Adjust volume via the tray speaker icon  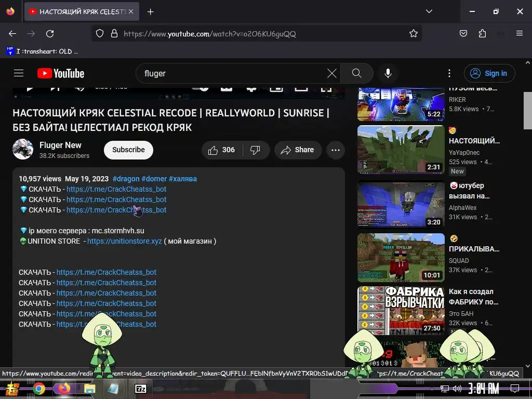click(x=457, y=389)
